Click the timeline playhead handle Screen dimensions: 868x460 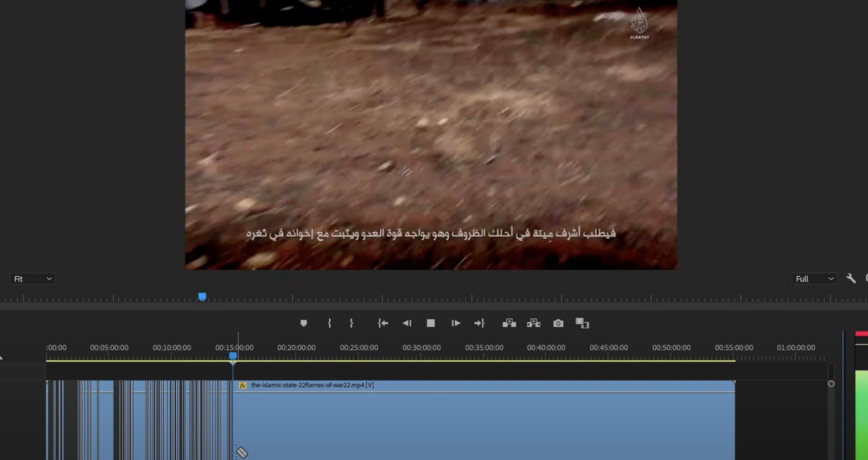233,356
